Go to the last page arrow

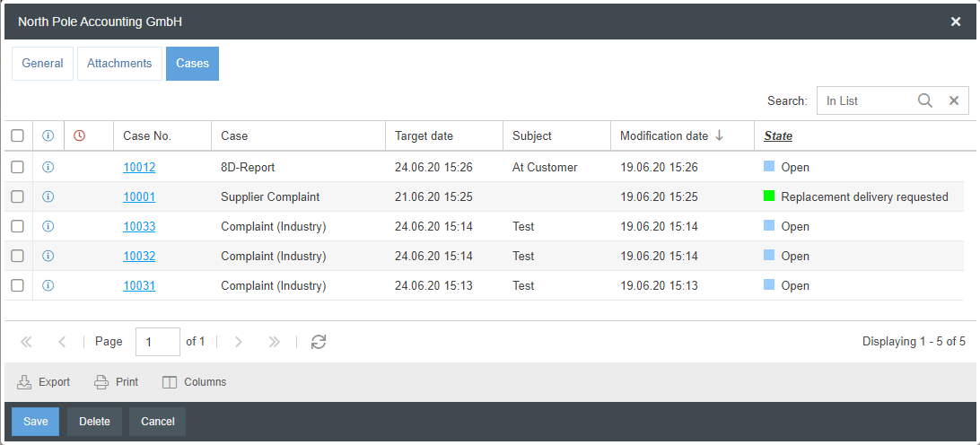275,342
